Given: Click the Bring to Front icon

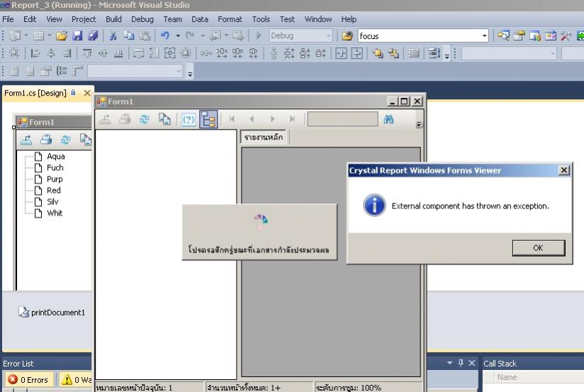Looking at the screenshot, I should pyautogui.click(x=377, y=53).
